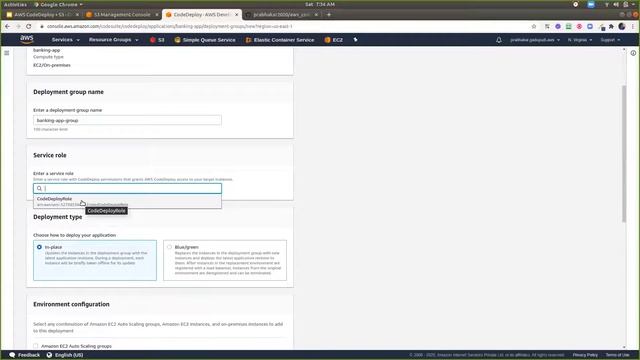
Task: Switch to the prabhakar2020 GitHub tab
Action: point(281,15)
